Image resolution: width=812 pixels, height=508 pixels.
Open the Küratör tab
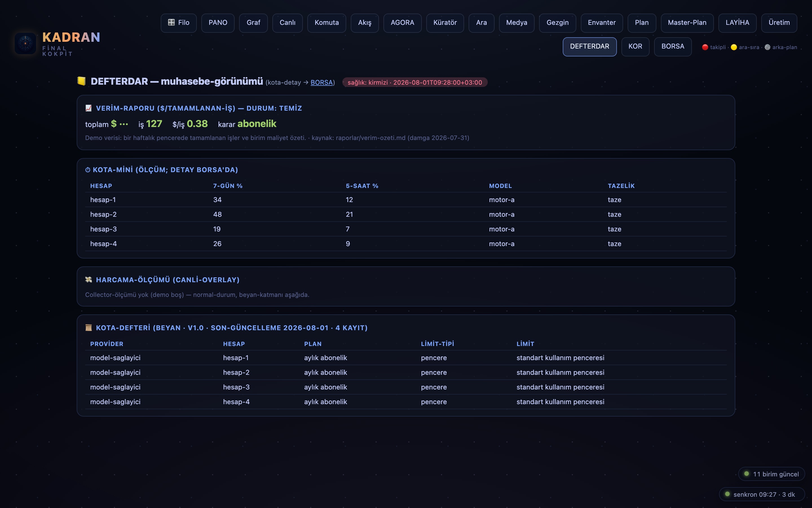coord(445,23)
